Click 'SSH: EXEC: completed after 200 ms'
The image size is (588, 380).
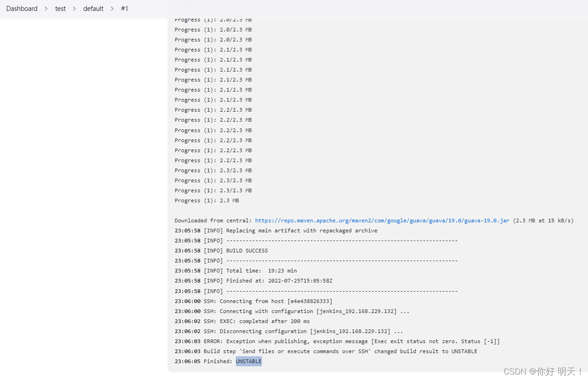[257, 321]
